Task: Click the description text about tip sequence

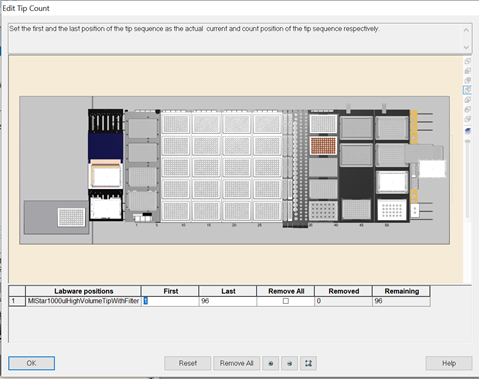Action: [194, 29]
